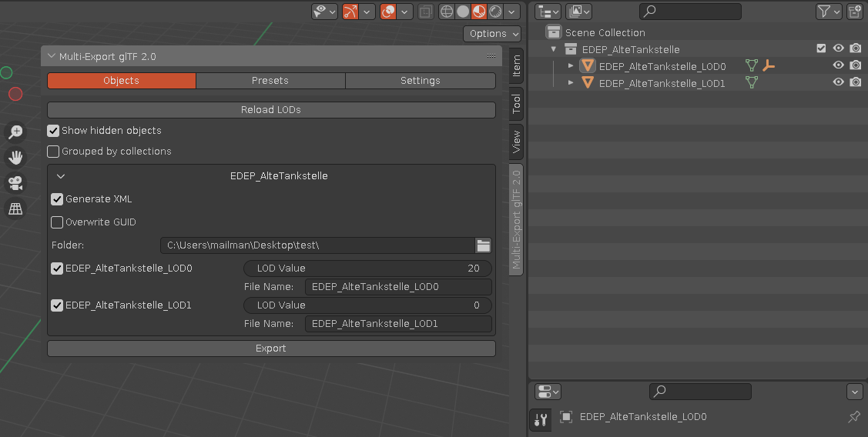Open Item sidebar tab
Image resolution: width=868 pixels, height=437 pixels.
coord(516,66)
